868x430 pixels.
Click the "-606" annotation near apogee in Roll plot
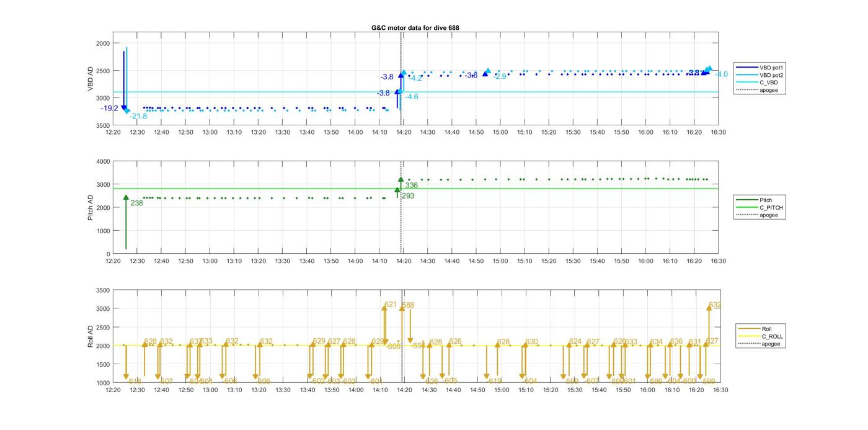[x=393, y=346]
